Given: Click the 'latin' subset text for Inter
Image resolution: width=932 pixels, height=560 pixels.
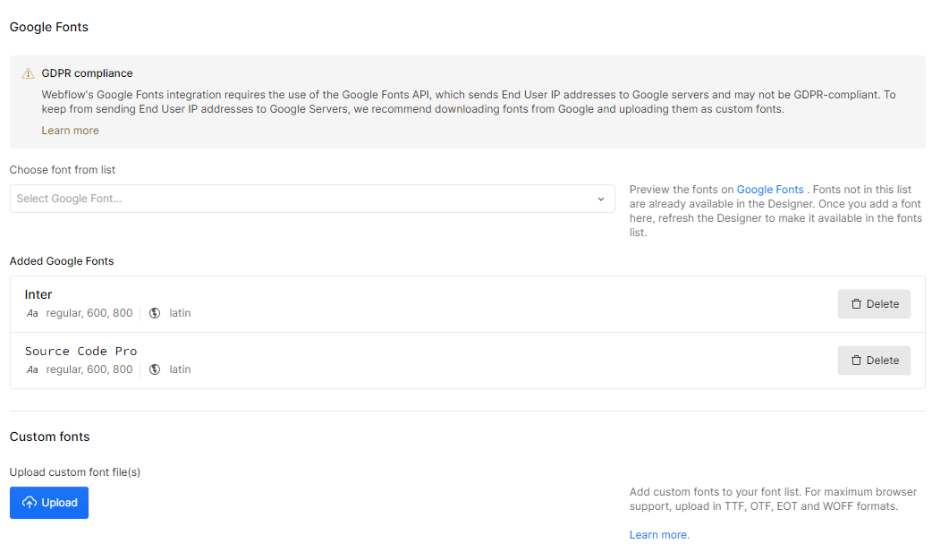Looking at the screenshot, I should point(180,313).
